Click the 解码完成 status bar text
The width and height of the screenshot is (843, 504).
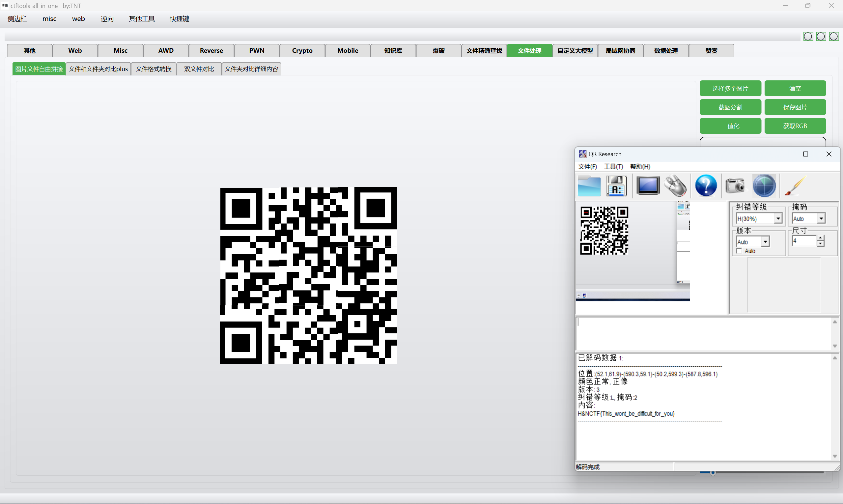588,467
